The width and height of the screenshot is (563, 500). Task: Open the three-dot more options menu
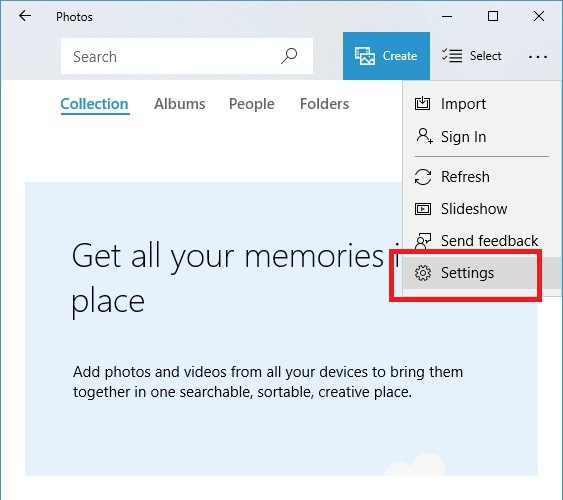coord(538,56)
